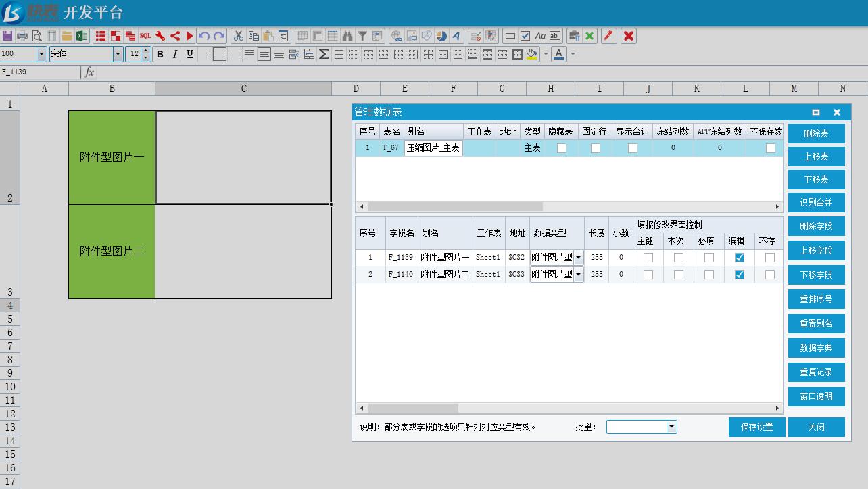Open zoom level 100 dropdown
The height and width of the screenshot is (489, 868).
coord(41,54)
